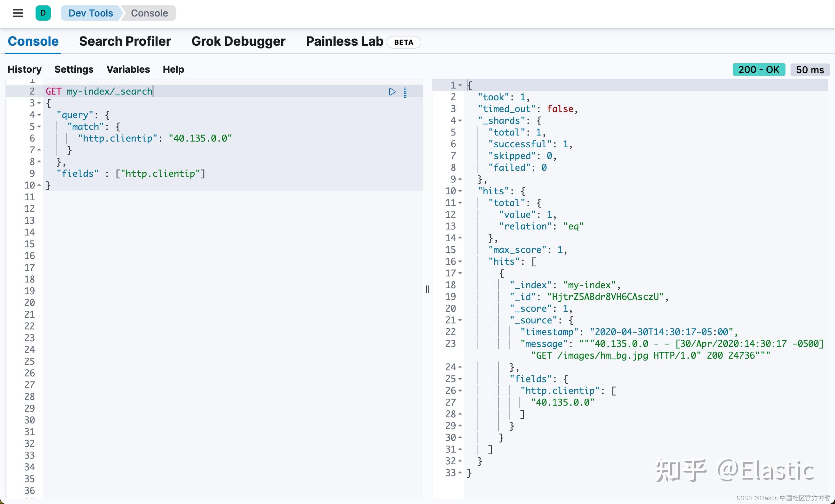Collapse the _source object in the response
Screen dimensions: 835x504
(x=460, y=321)
